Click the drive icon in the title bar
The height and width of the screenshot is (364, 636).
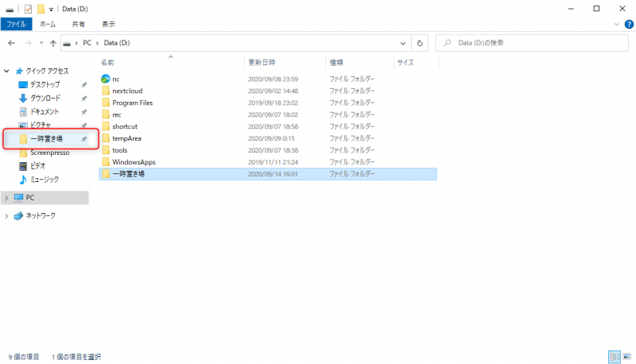[x=10, y=10]
